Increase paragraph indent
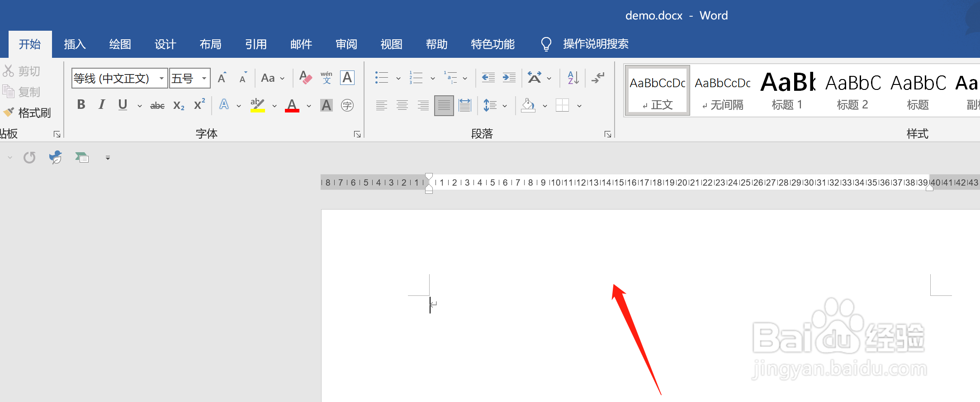This screenshot has width=980, height=402. pos(509,78)
